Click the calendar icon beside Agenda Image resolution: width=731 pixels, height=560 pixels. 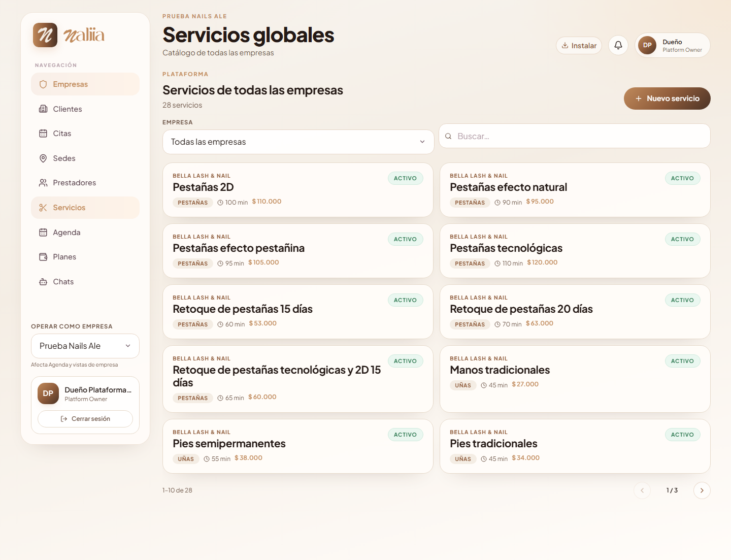click(43, 233)
